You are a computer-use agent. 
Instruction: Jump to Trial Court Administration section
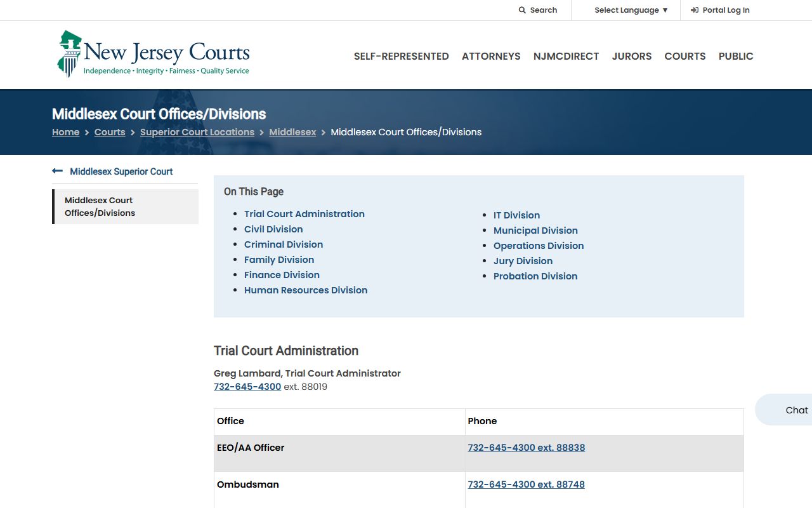pos(304,214)
